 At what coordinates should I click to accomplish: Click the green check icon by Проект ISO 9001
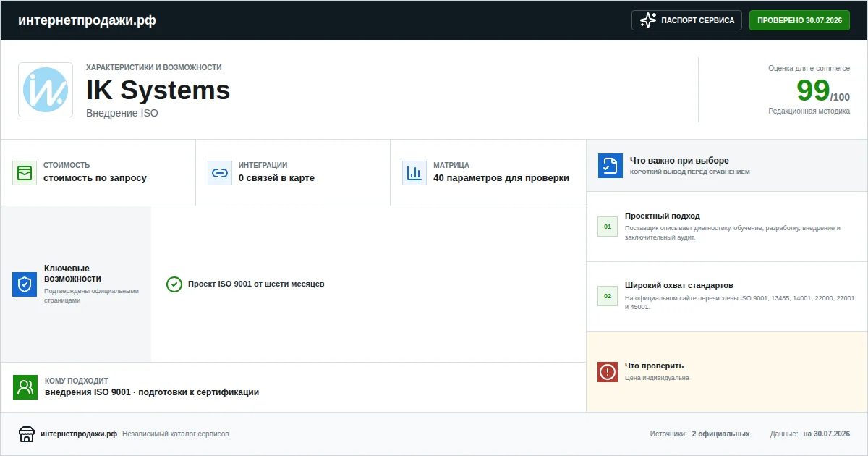point(174,284)
